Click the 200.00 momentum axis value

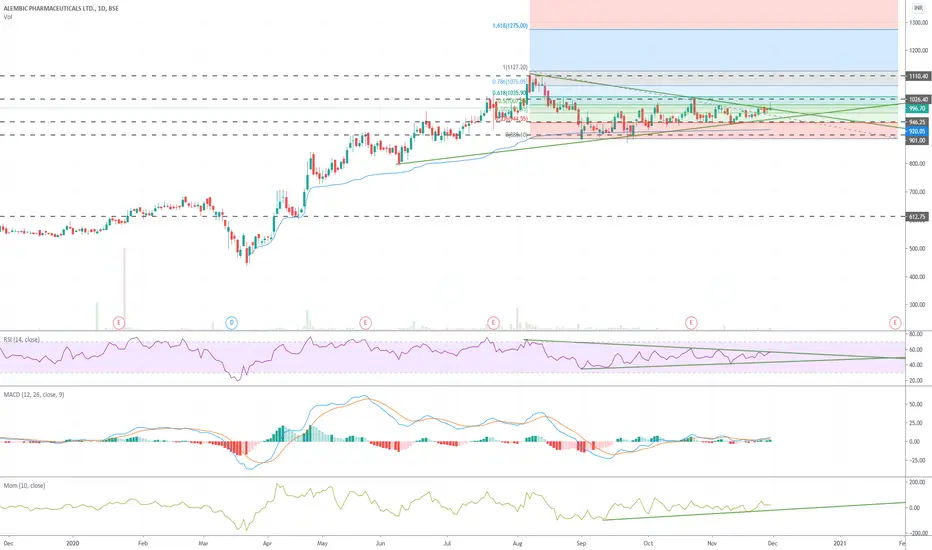tap(918, 482)
